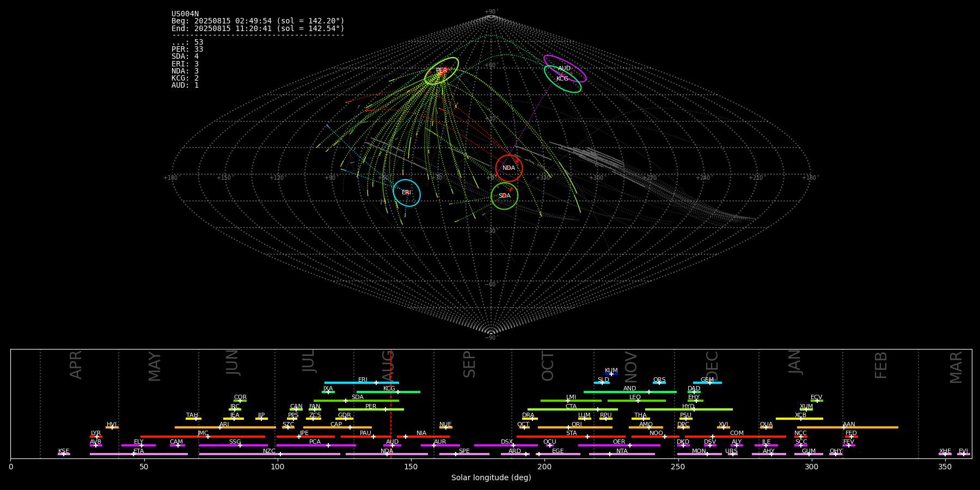Click the APR month label in timeline
The image size is (980, 490).
[76, 365]
